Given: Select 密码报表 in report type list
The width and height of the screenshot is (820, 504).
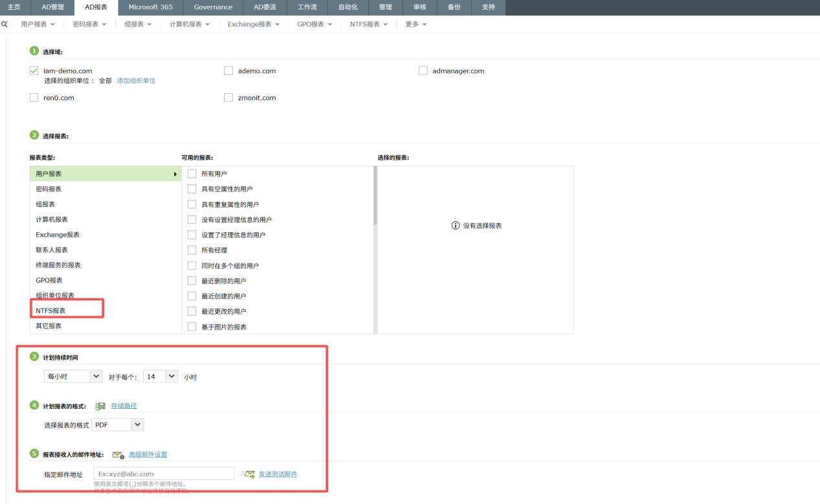Looking at the screenshot, I should [x=105, y=189].
